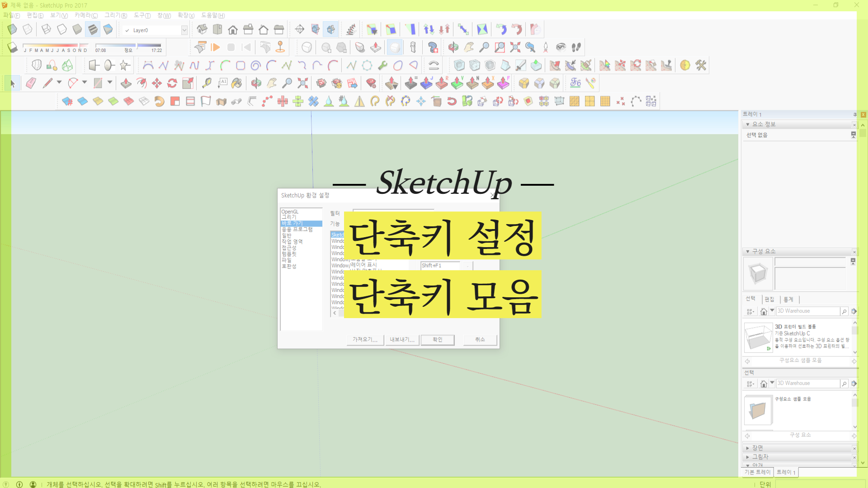The image size is (868, 488).
Task: Toggle the tray auto-hide pin
Action: point(854,114)
